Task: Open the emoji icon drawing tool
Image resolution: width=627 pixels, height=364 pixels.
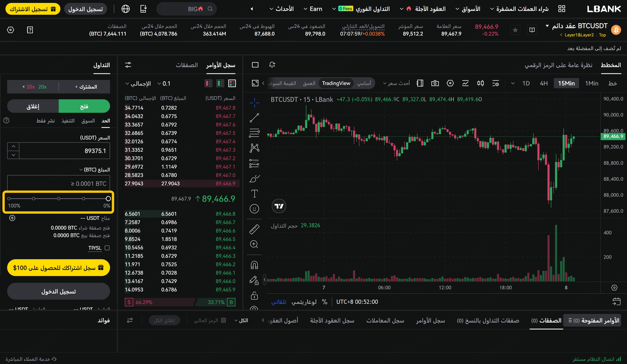Action: pyautogui.click(x=254, y=209)
